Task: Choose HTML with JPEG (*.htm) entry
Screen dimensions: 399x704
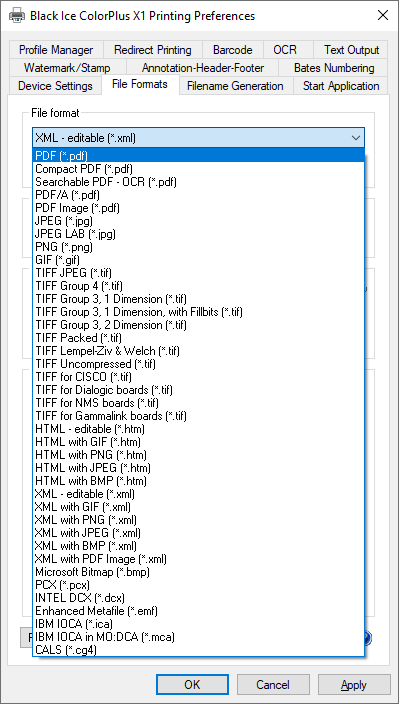Action: pyautogui.click(x=198, y=467)
